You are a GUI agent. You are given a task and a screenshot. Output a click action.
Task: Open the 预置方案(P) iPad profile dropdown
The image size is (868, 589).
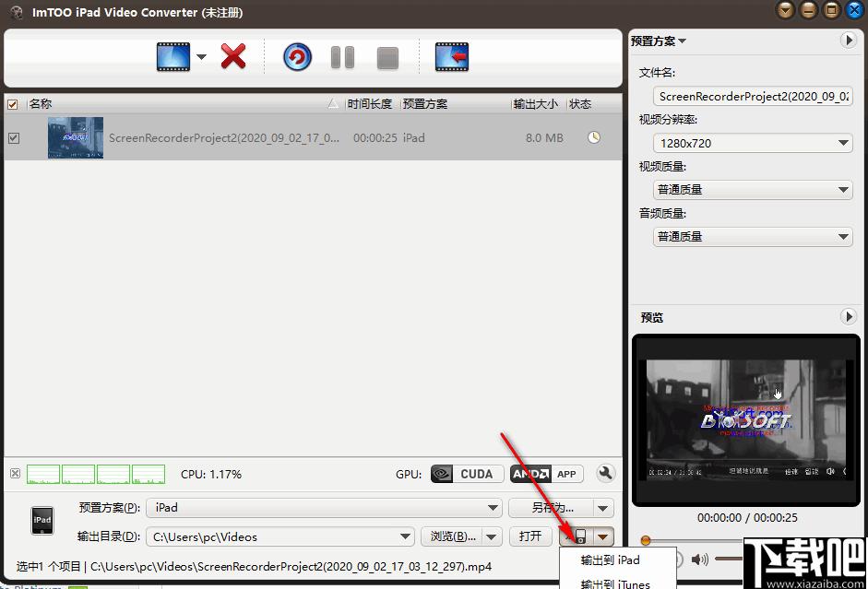(x=324, y=508)
